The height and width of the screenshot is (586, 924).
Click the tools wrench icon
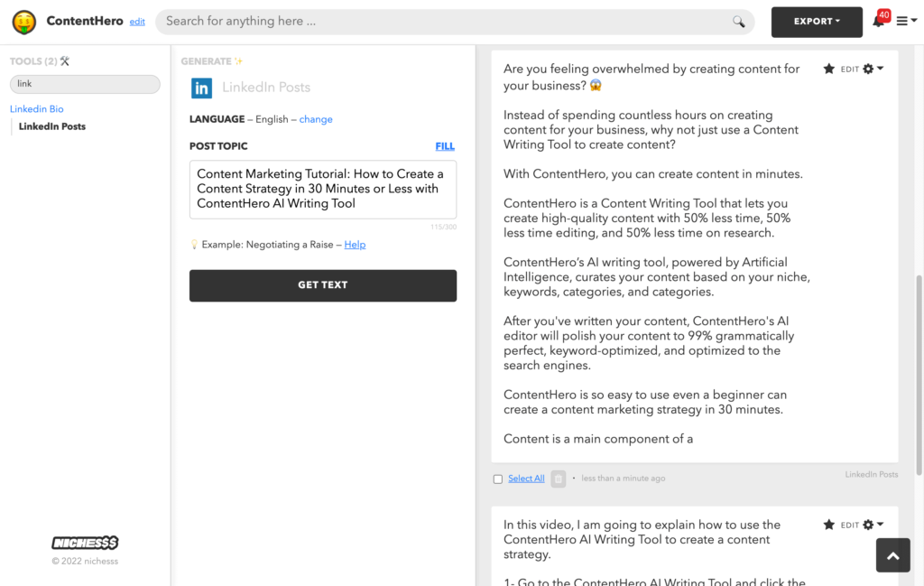tap(65, 60)
